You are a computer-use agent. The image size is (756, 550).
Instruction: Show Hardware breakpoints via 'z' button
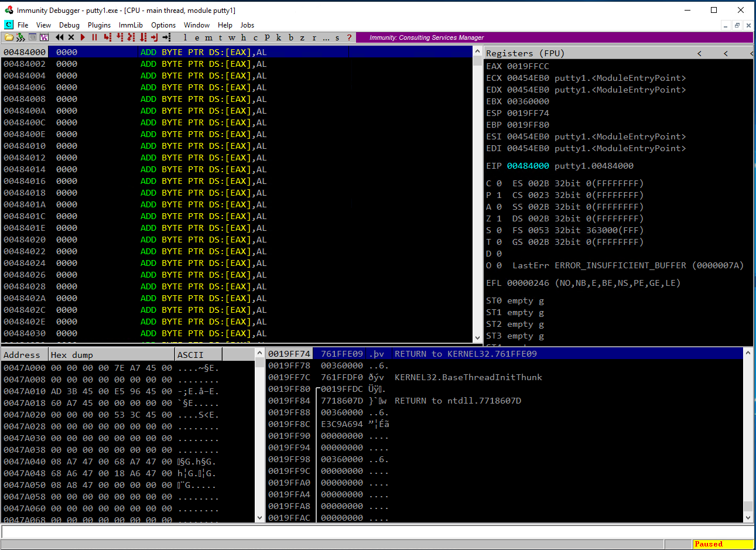(302, 37)
